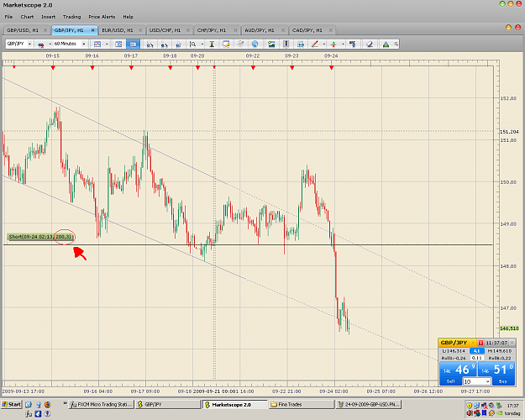Open the trade amount 10 dropdown
Image resolution: width=525 pixels, height=420 pixels.
(487, 381)
